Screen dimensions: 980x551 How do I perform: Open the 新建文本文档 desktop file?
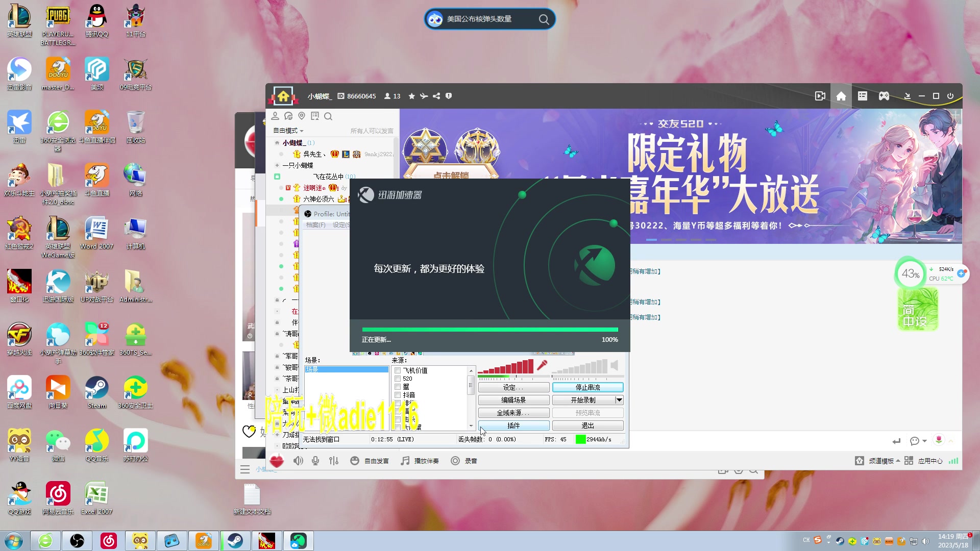tap(252, 498)
